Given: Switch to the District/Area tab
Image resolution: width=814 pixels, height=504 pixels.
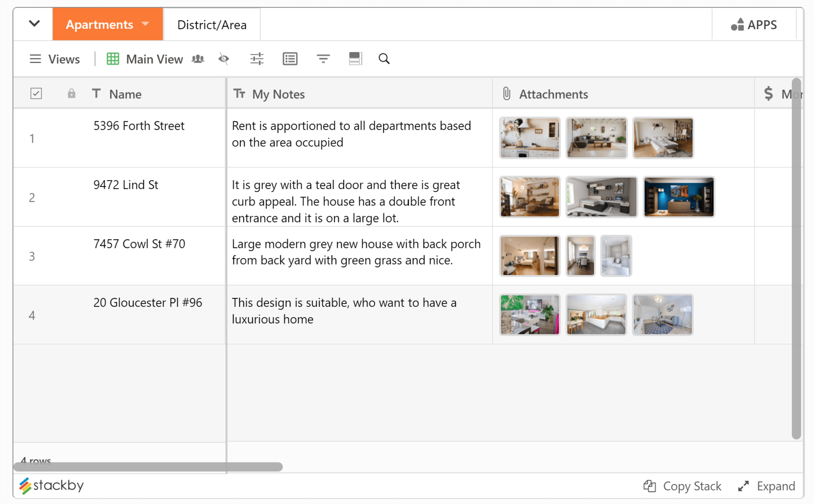Looking at the screenshot, I should point(212,25).
